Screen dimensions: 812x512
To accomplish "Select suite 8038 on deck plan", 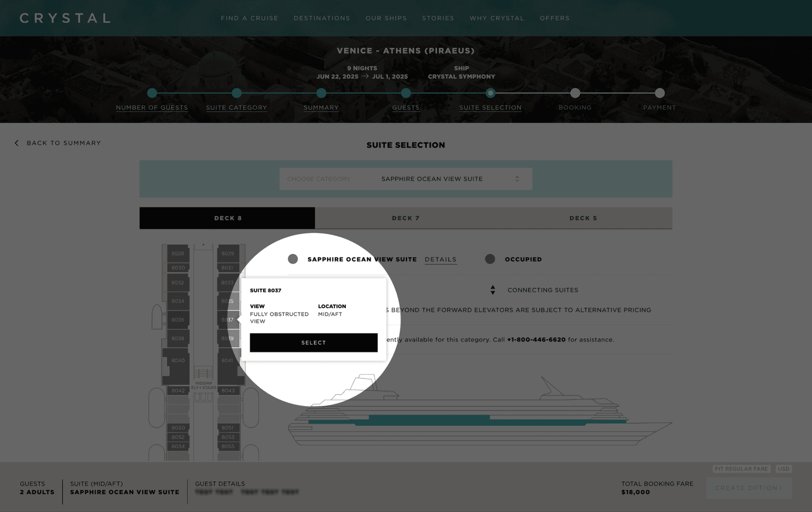I will tap(178, 338).
